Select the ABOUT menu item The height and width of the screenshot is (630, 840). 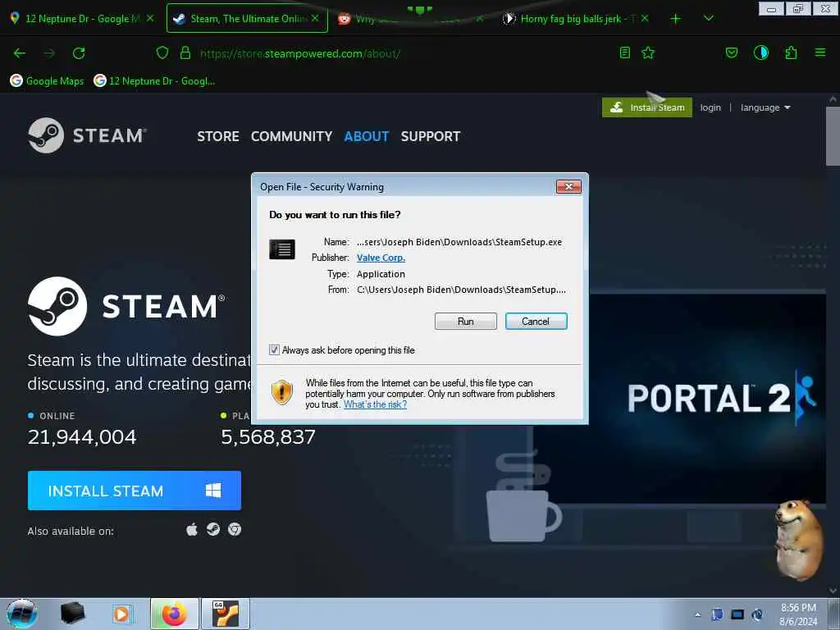[x=367, y=137]
